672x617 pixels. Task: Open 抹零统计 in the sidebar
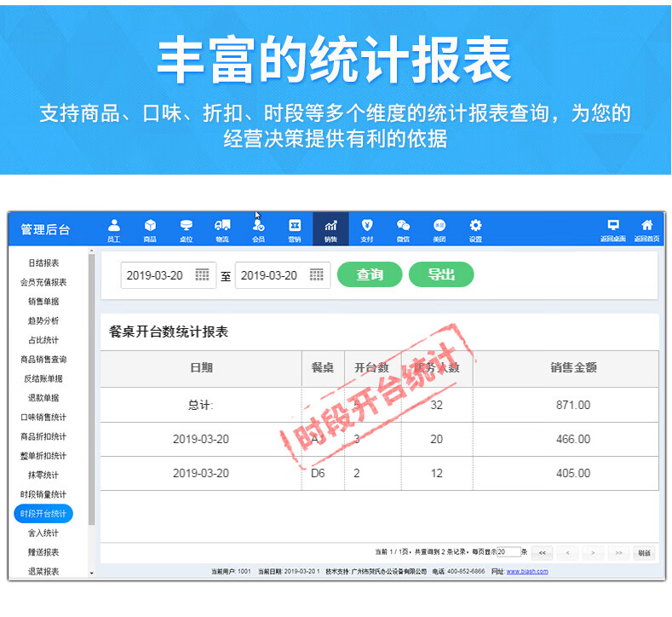click(43, 475)
